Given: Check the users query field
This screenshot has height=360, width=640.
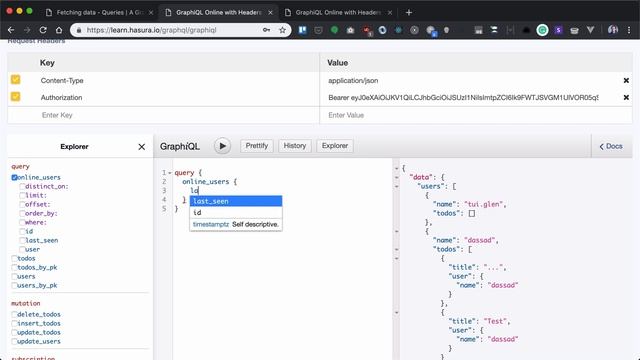Looking at the screenshot, I should (x=14, y=276).
